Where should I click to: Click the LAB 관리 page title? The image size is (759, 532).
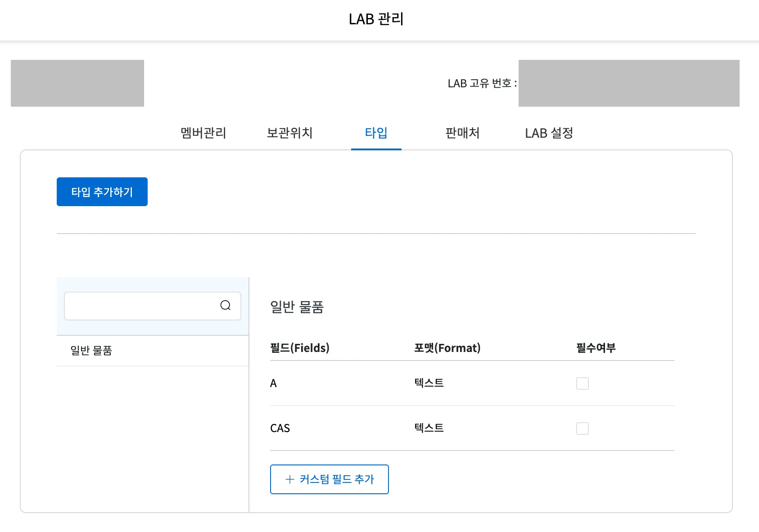click(376, 19)
